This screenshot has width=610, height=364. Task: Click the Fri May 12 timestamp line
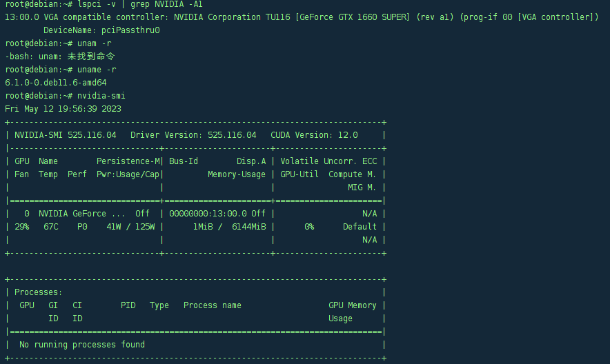(x=63, y=109)
